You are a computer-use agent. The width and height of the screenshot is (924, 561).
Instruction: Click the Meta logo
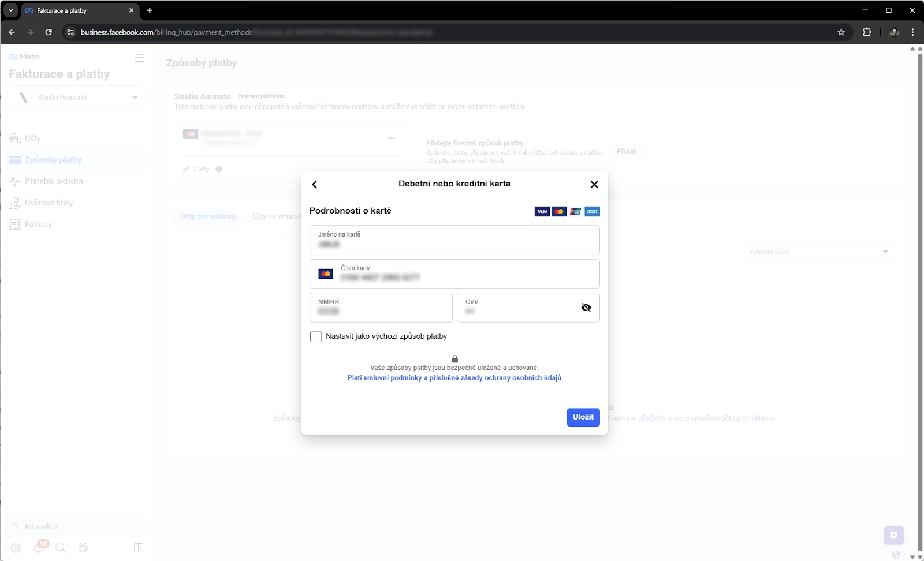click(x=24, y=57)
